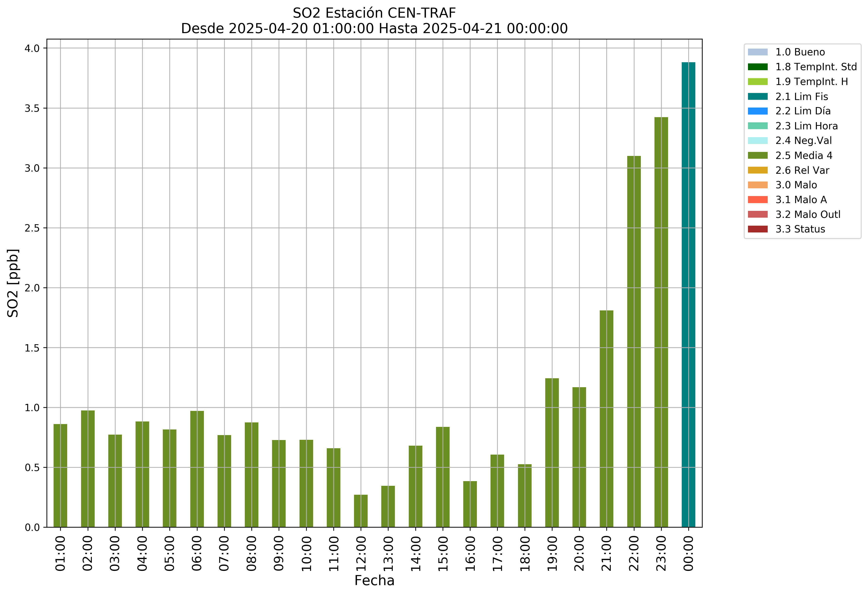868x595 pixels.
Task: Click the 12:00 x-axis tick label
Action: (x=361, y=554)
